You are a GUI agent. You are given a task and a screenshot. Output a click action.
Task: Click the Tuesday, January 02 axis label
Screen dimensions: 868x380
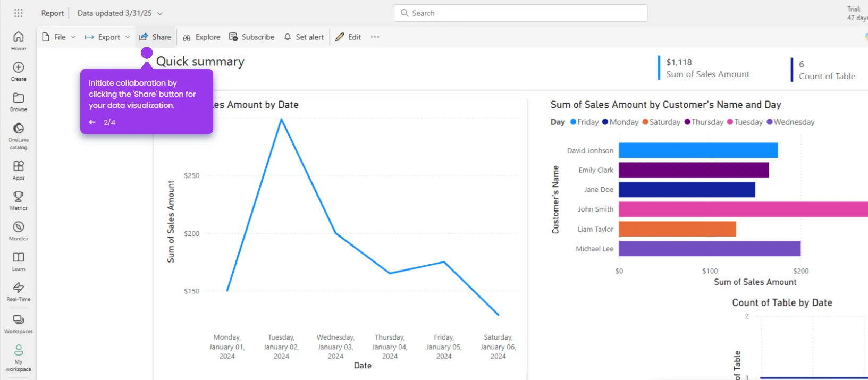pos(281,347)
